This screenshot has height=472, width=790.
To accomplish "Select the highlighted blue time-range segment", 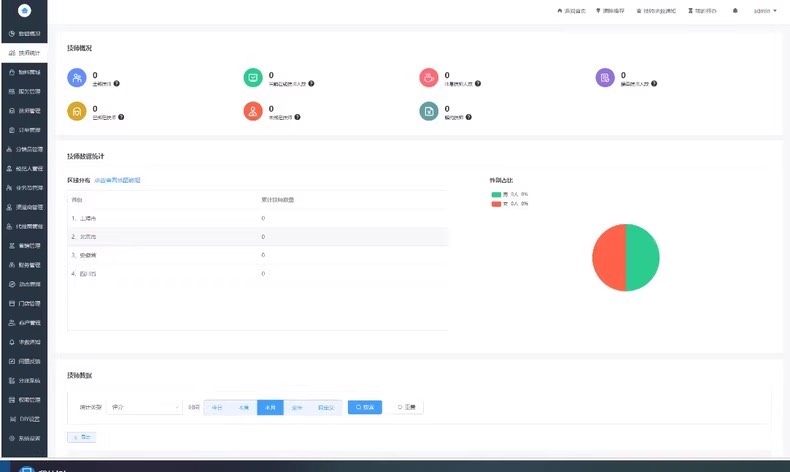I will (271, 408).
